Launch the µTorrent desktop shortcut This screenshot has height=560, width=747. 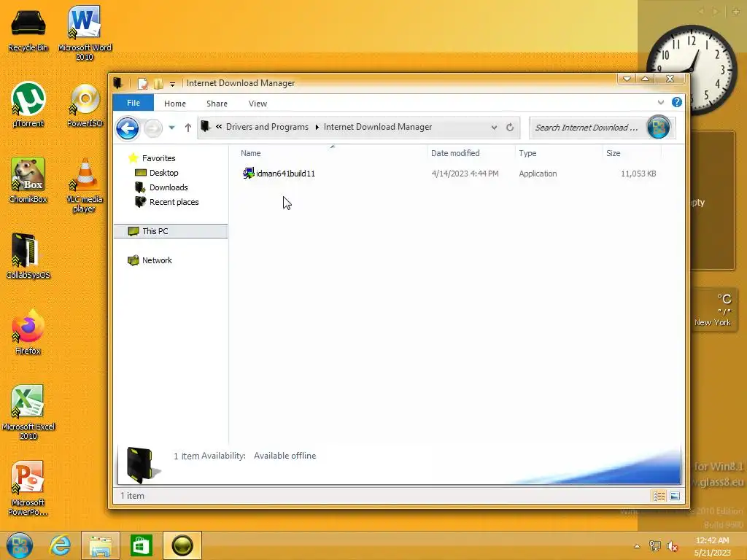tap(28, 105)
